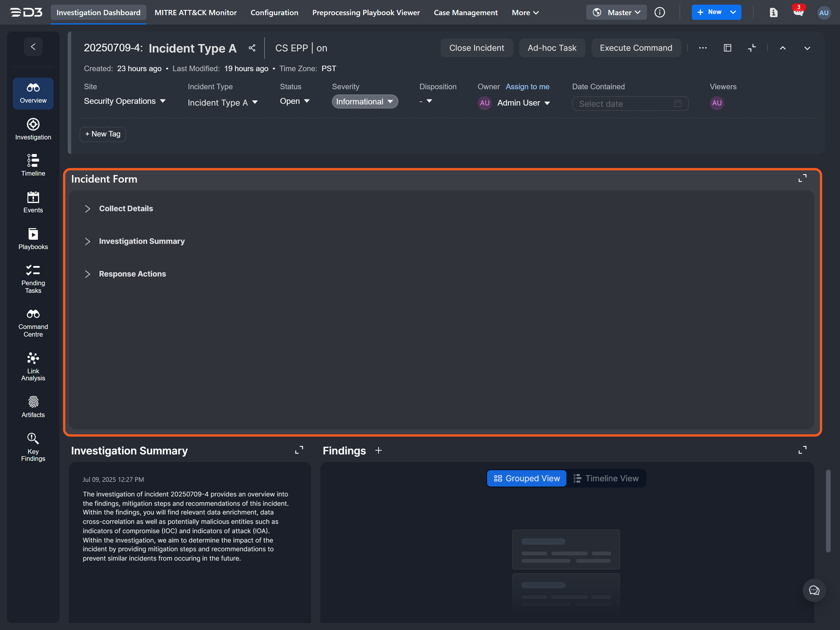Screen dimensions: 840x630
Task: Click the Date Contained date field
Action: click(x=630, y=104)
